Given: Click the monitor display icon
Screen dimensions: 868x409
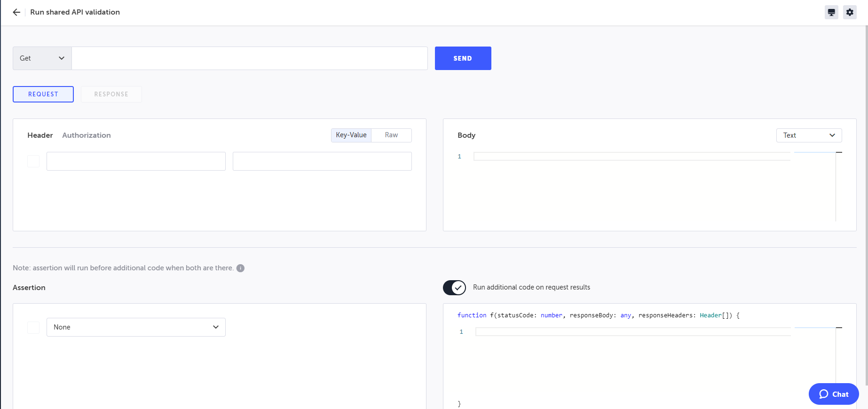Looking at the screenshot, I should pos(831,12).
